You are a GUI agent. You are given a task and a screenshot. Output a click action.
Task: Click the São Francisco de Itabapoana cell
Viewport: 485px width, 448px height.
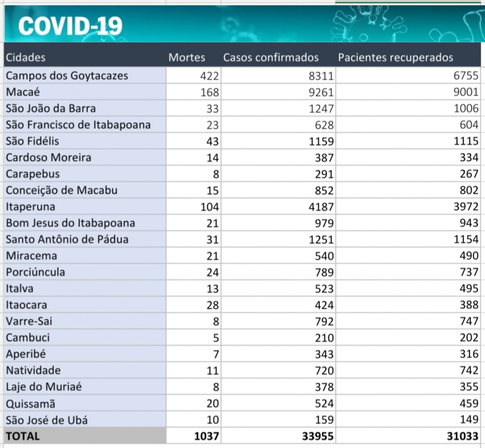coord(78,125)
